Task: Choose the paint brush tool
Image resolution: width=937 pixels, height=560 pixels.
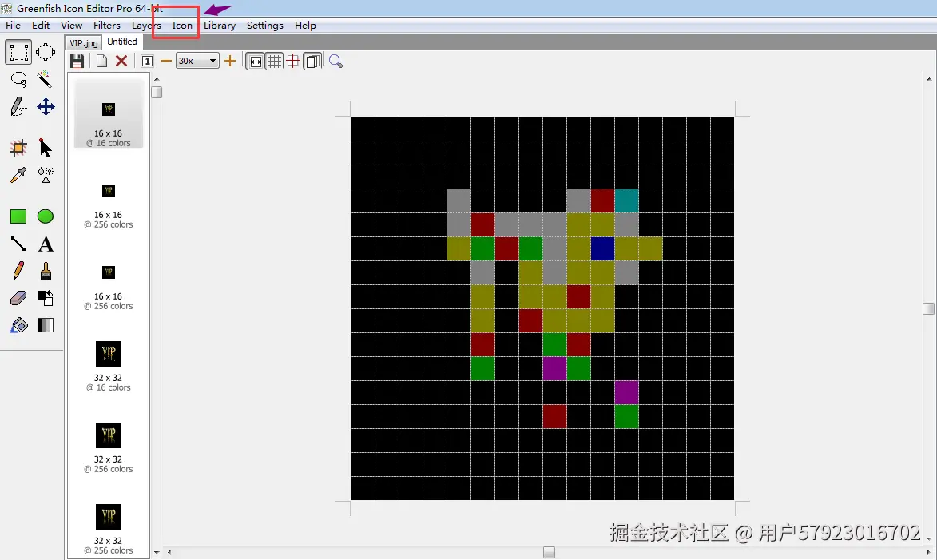Action: coord(46,270)
